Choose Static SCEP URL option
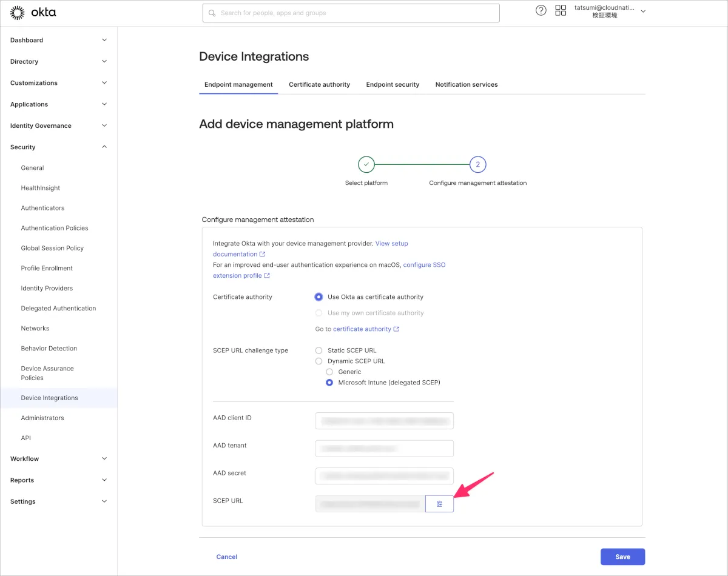Viewport: 728px width, 576px height. (x=318, y=350)
